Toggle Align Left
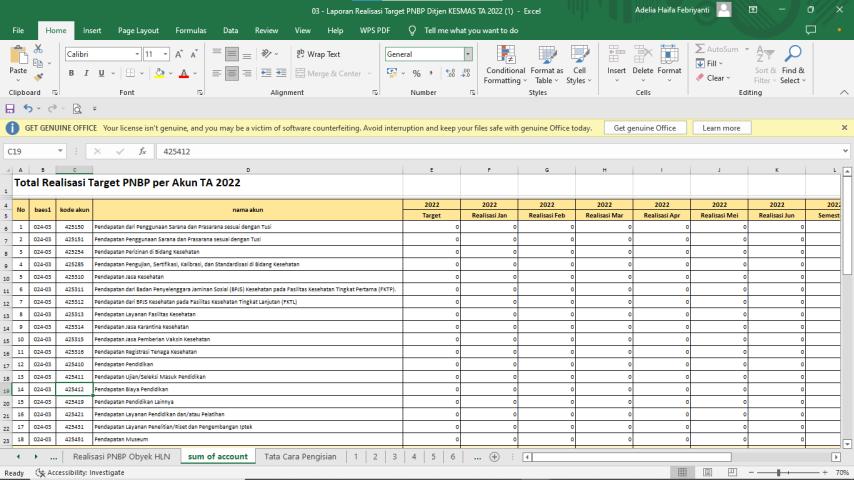This screenshot has width=854, height=480. point(217,73)
